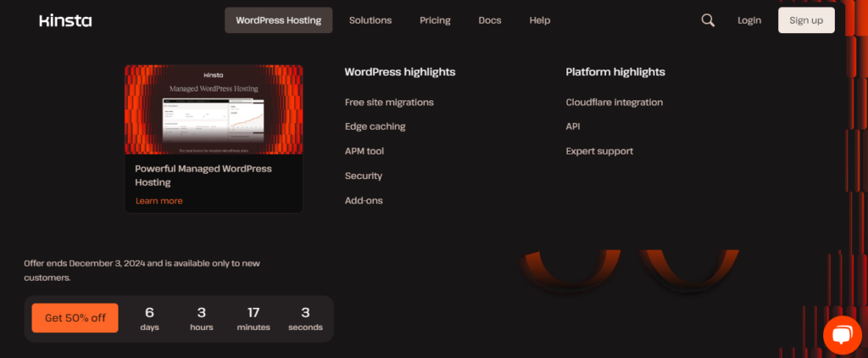Click the Get 50% off button
Image resolution: width=868 pixels, height=358 pixels.
[75, 318]
